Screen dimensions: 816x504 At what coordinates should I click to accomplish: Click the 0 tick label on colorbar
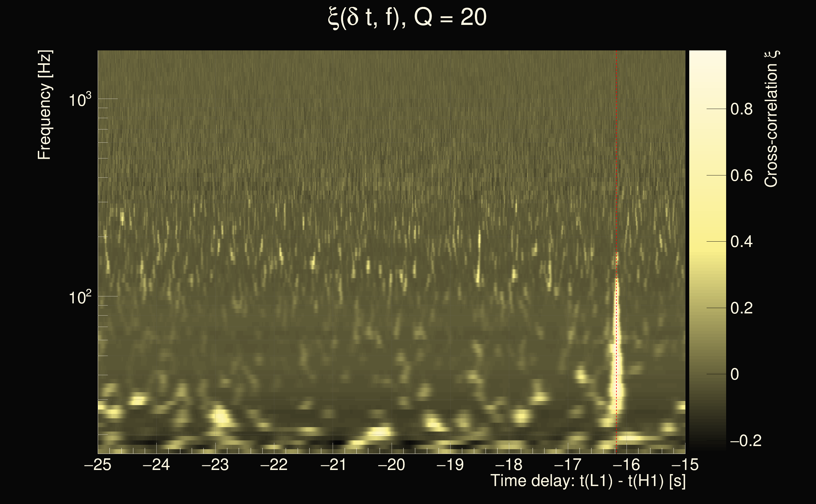[x=735, y=374]
